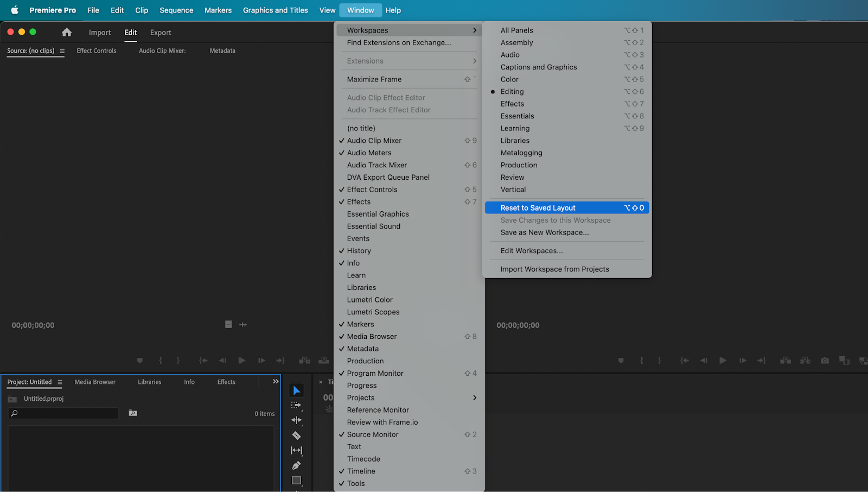Screen dimensions: 868x492
Task: Switch to the Effect Controls tab
Action: [x=97, y=51]
